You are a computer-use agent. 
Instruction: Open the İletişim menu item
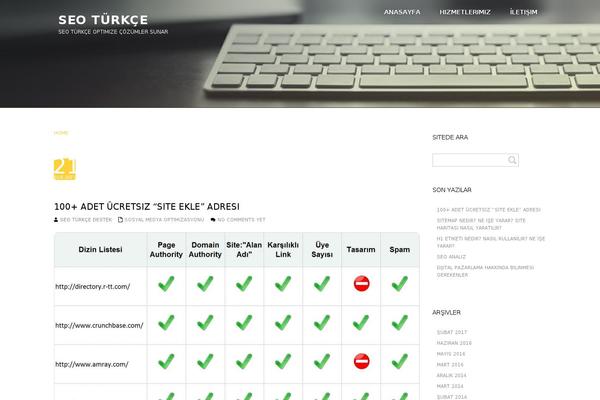pyautogui.click(x=523, y=12)
